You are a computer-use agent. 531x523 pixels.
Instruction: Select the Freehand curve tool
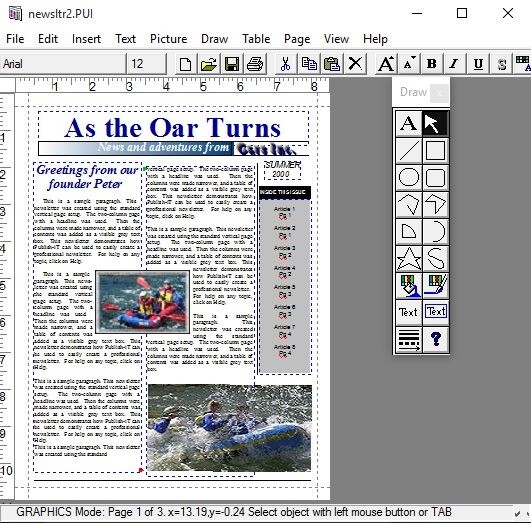436,259
